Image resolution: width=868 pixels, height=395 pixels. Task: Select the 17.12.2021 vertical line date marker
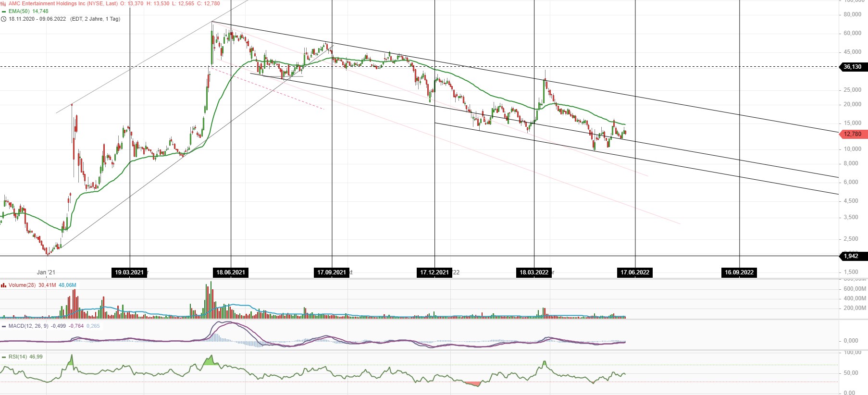tap(434, 272)
